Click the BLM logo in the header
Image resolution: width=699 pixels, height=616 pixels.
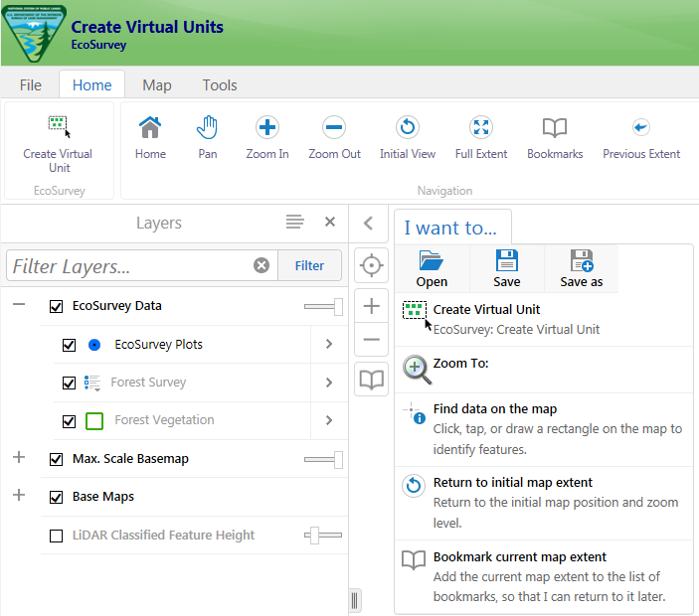34,33
